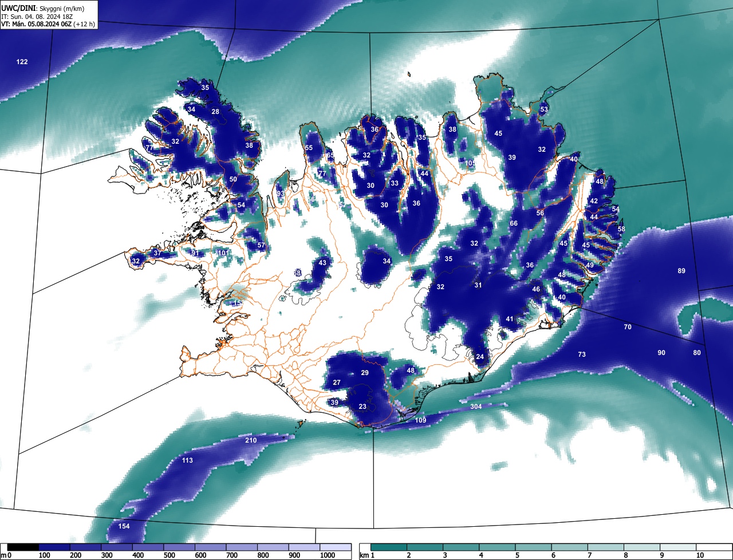Select the 1–2 km dark teal legend swatch
The height and width of the screenshot is (560, 733).
tap(389, 547)
